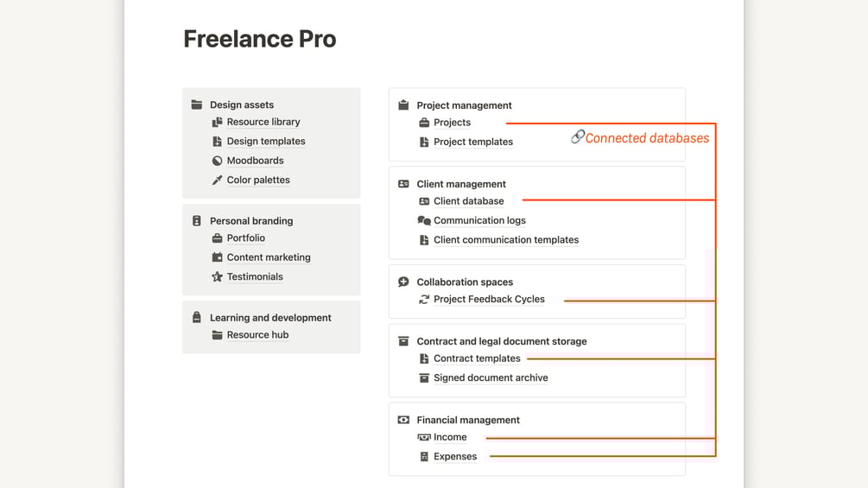
Task: Click the Freelance Pro page title
Action: (260, 39)
